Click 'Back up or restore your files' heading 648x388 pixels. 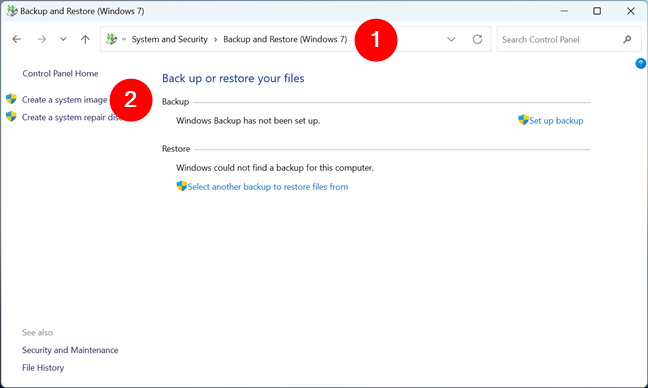233,79
